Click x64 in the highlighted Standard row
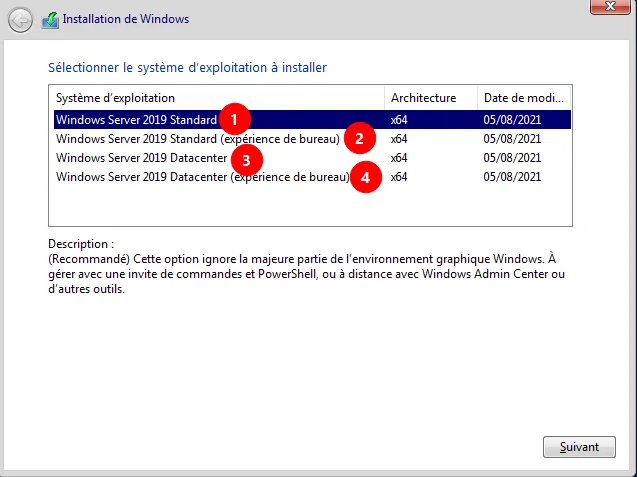 click(399, 119)
